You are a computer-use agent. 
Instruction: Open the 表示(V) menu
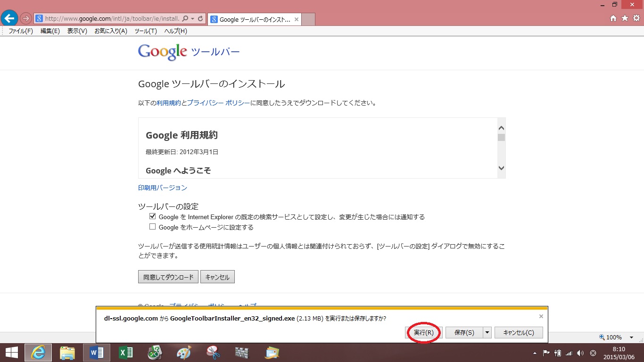77,31
